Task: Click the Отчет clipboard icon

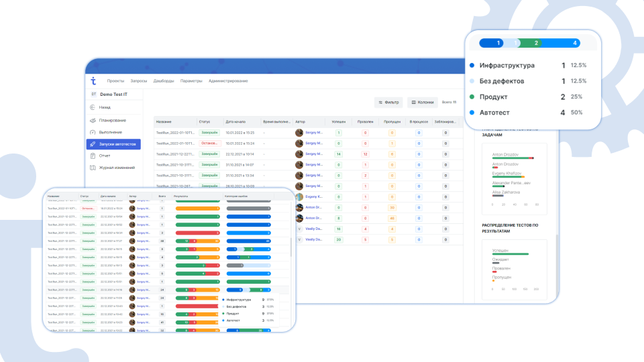Action: coord(93,156)
